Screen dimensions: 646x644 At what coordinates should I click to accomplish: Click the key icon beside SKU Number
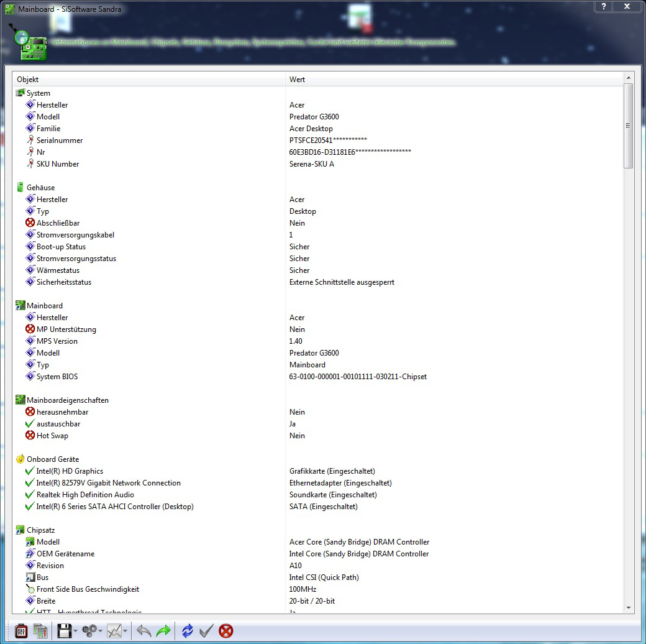30,163
